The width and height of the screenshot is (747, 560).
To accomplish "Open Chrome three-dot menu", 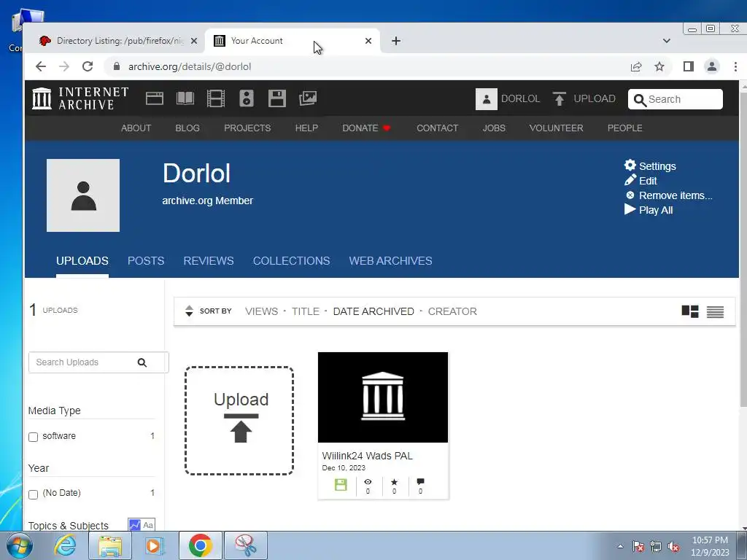I will (x=735, y=66).
